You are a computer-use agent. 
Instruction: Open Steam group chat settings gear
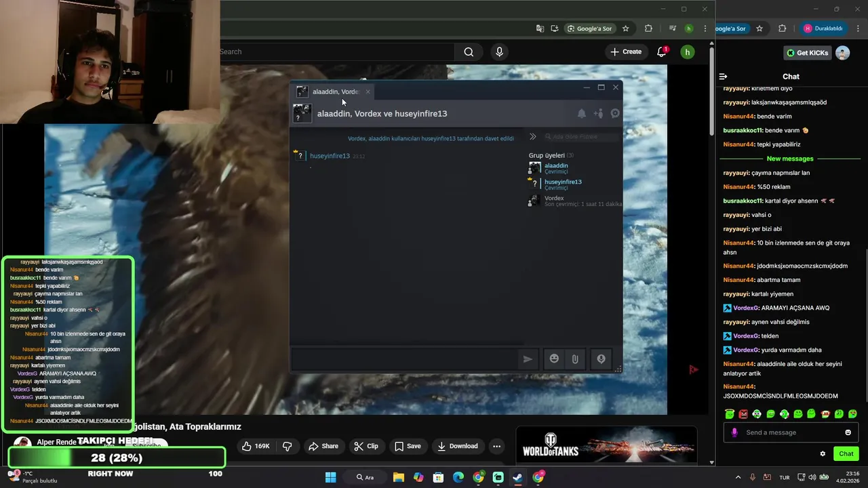coord(615,113)
